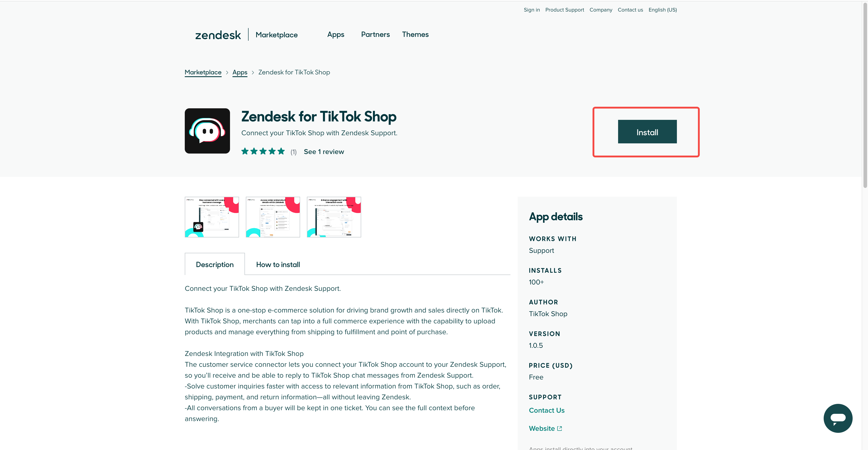
Task: Switch to the How to install tab
Action: (x=278, y=264)
